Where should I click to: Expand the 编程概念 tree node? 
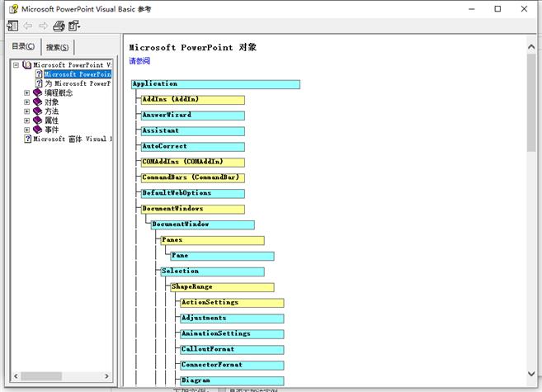click(26, 92)
